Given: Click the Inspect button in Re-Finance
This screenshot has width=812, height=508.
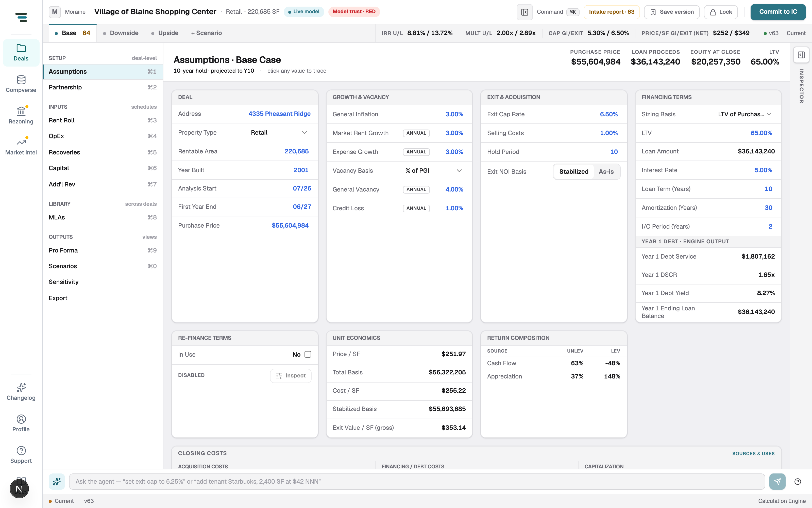Looking at the screenshot, I should point(291,376).
